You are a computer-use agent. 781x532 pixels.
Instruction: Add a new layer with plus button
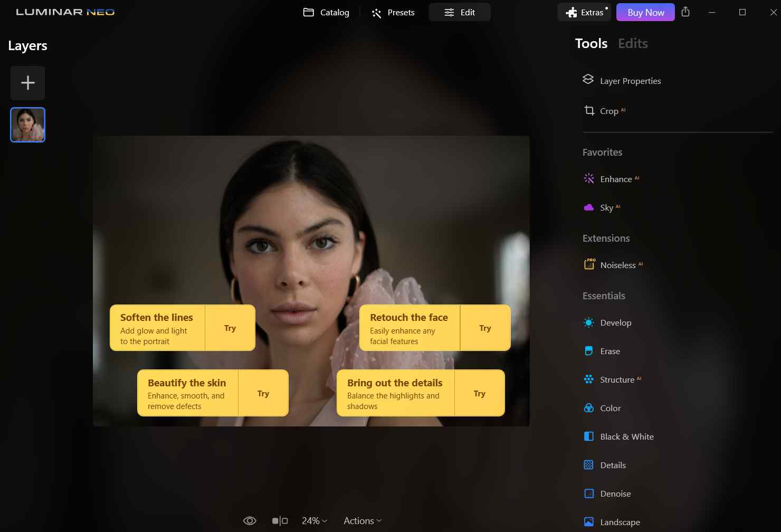pyautogui.click(x=28, y=83)
